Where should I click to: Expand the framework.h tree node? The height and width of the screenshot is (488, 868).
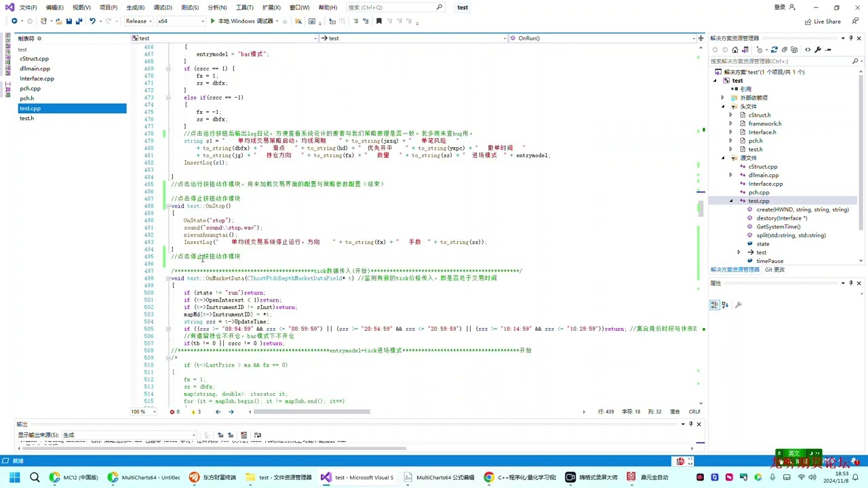731,123
